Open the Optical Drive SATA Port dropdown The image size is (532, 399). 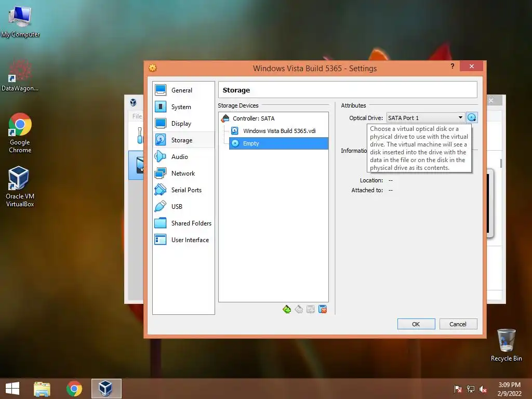(x=425, y=118)
